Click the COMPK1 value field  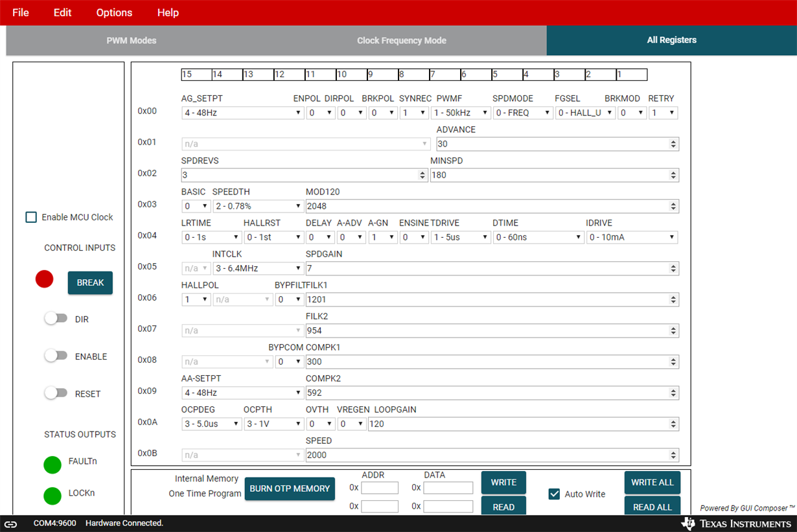[x=492, y=362]
